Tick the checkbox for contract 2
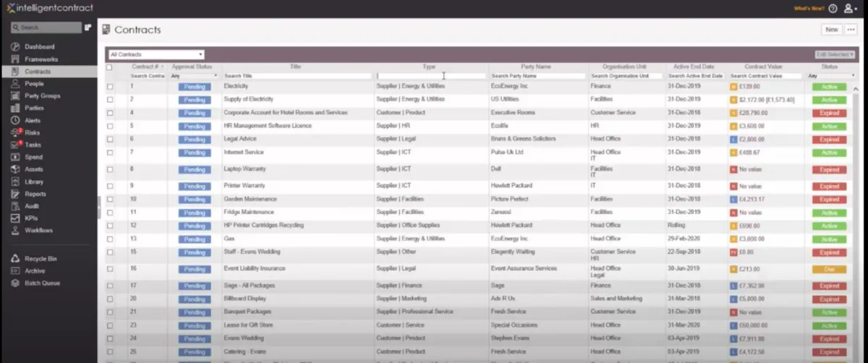Image resolution: width=868 pixels, height=363 pixels. coord(110,100)
